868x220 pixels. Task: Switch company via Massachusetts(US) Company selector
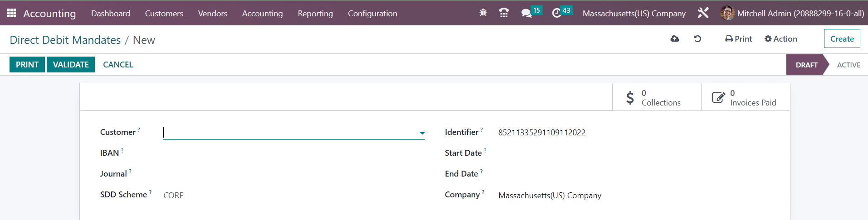click(x=634, y=14)
